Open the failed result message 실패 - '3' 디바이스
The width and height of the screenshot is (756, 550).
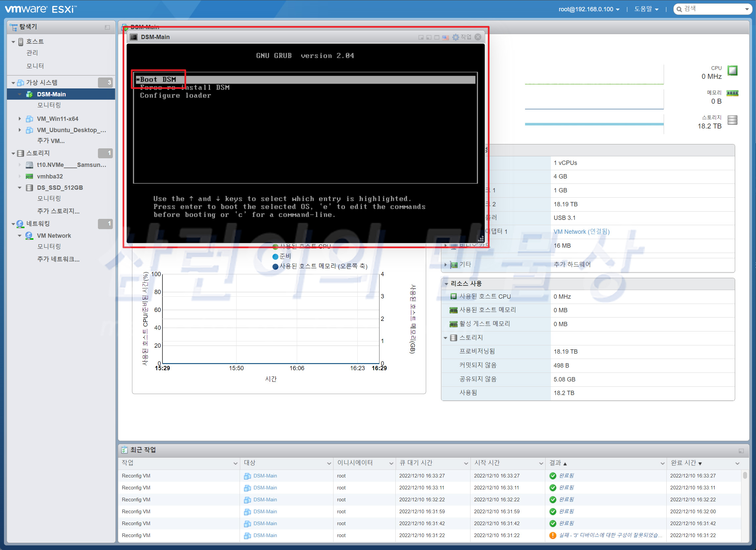(x=610, y=535)
